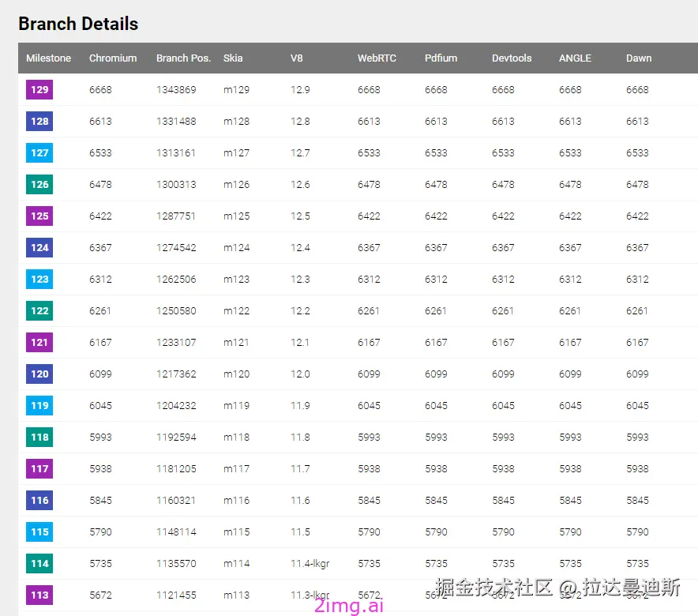698x616 pixels.
Task: Click the Pdfium column header
Action: 441,58
